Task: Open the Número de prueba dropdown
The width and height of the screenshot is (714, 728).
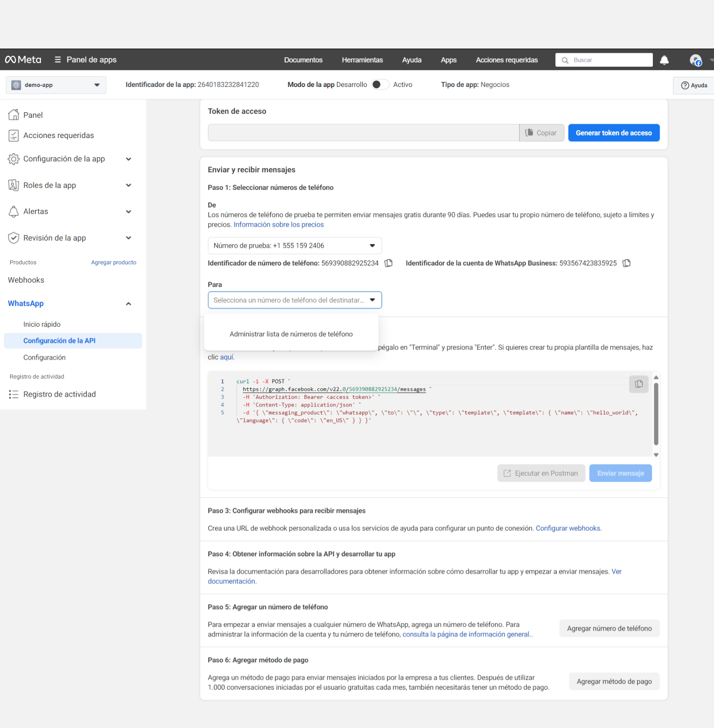Action: click(295, 246)
